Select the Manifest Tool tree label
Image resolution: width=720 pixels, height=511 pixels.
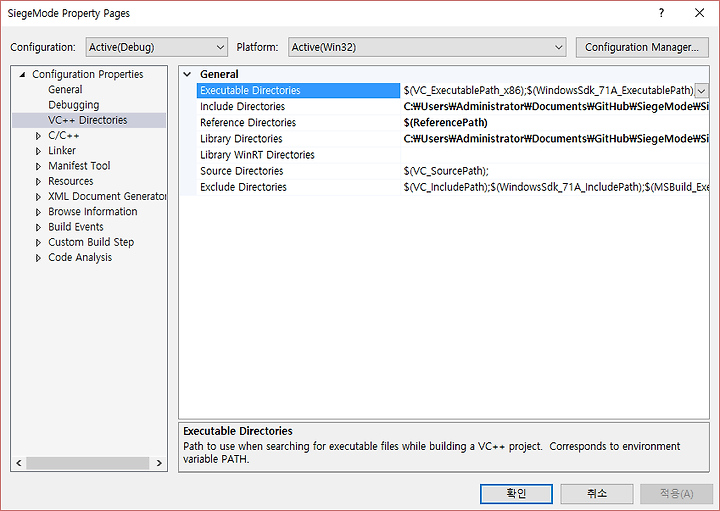(x=79, y=166)
